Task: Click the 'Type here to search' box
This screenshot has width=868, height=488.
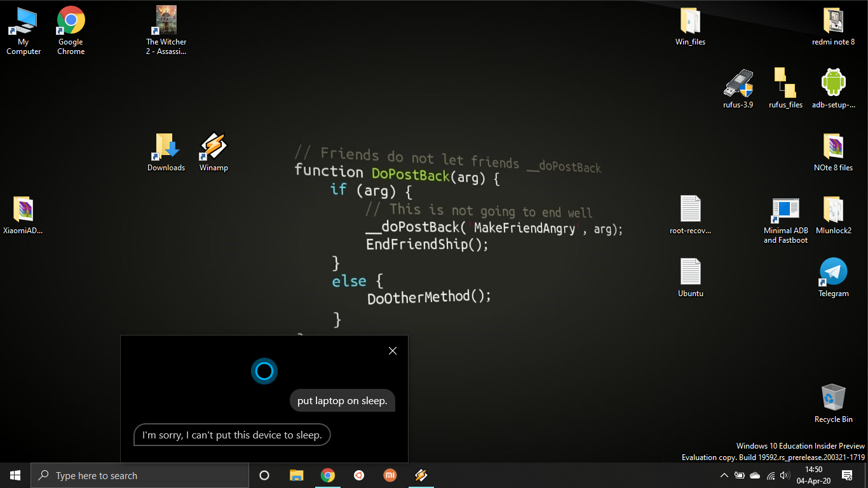Action: [140, 475]
